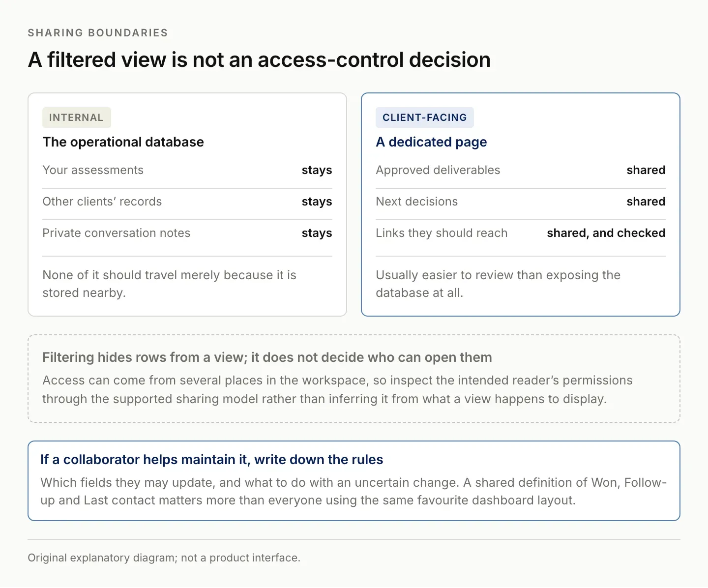
Task: Click the headline 'A filtered view is not an access-control decision'
Action: (259, 59)
